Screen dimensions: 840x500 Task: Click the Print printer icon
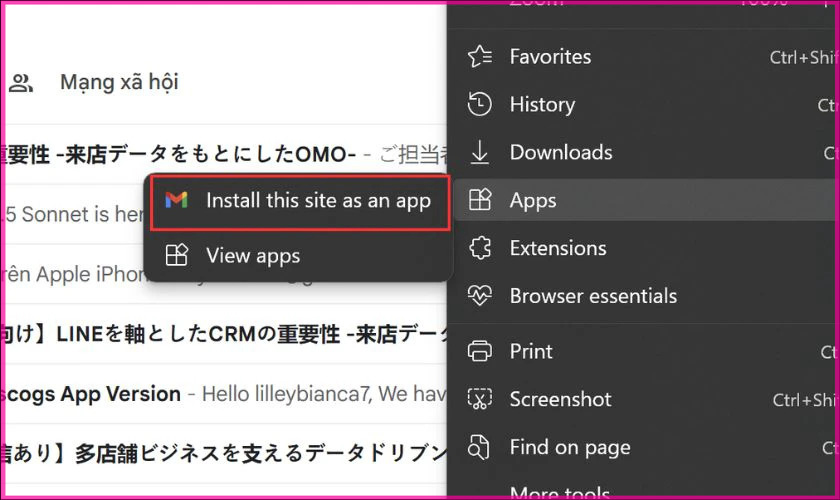479,351
